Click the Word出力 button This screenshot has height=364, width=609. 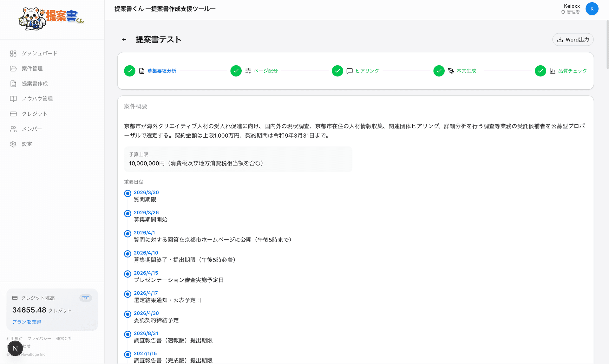click(x=573, y=39)
